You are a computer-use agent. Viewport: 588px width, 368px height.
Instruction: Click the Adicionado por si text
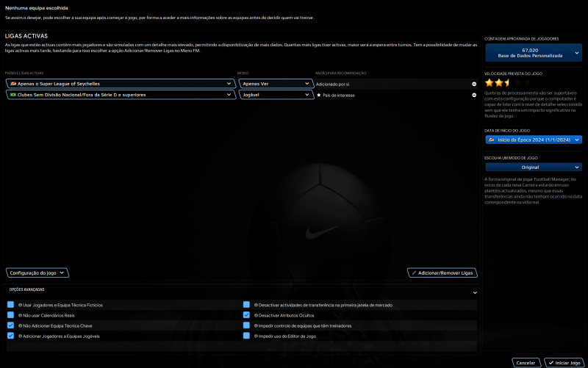333,84
